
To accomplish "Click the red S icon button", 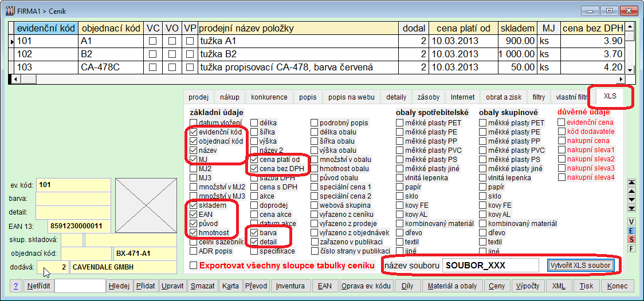I will tap(631, 239).
